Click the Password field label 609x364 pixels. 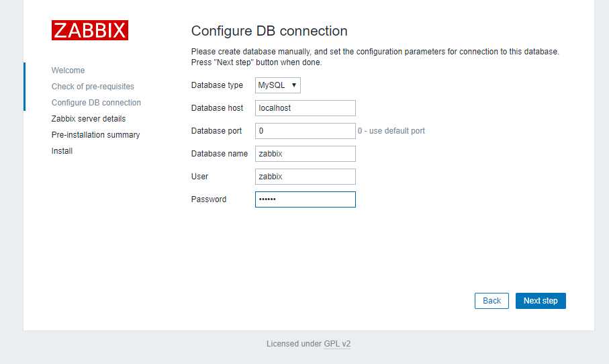tap(209, 199)
